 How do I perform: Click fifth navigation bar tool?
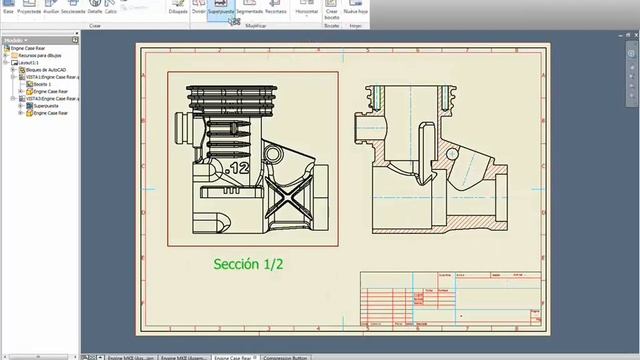[632, 96]
